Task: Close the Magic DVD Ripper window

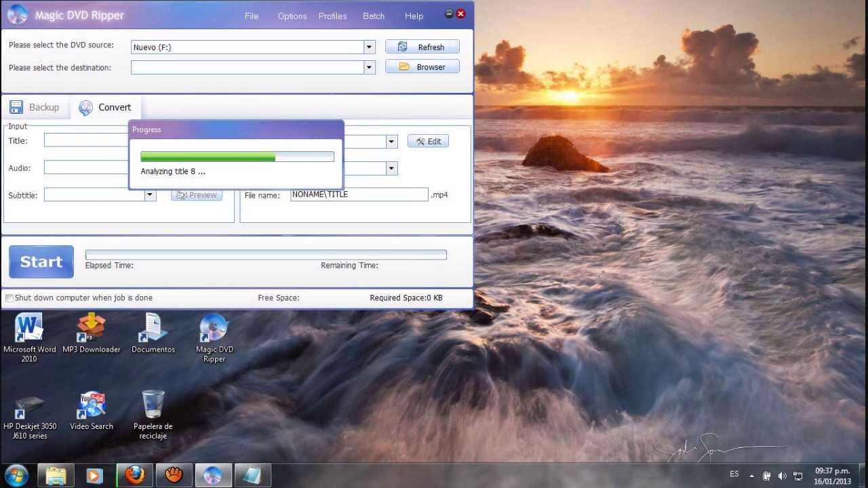Action: 460,14
